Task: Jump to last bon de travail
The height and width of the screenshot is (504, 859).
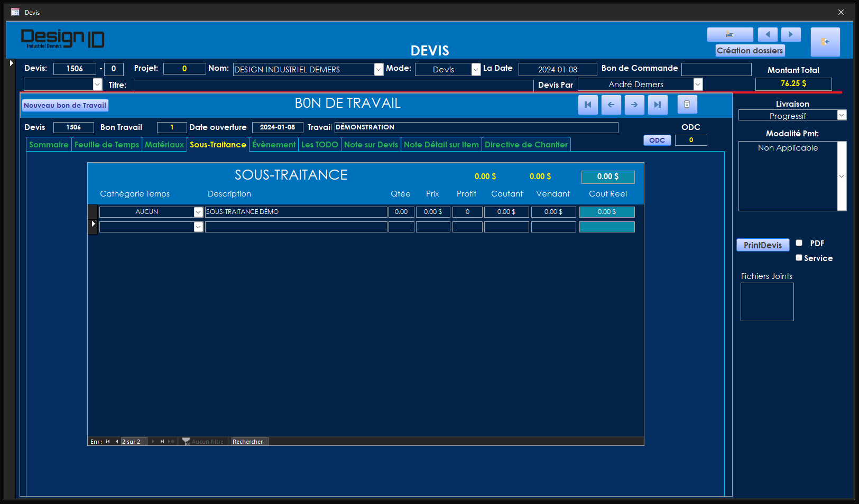Action: tap(658, 105)
